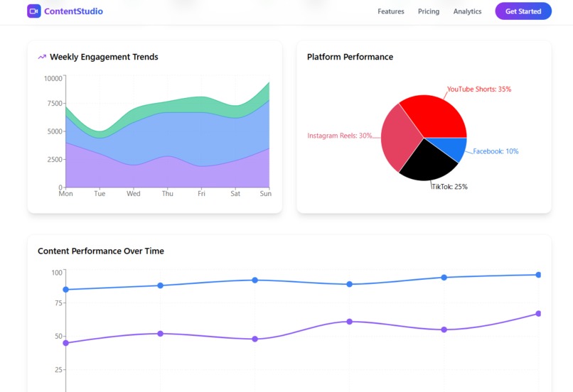Click the third purple line data point
The image size is (573, 392).
click(255, 339)
